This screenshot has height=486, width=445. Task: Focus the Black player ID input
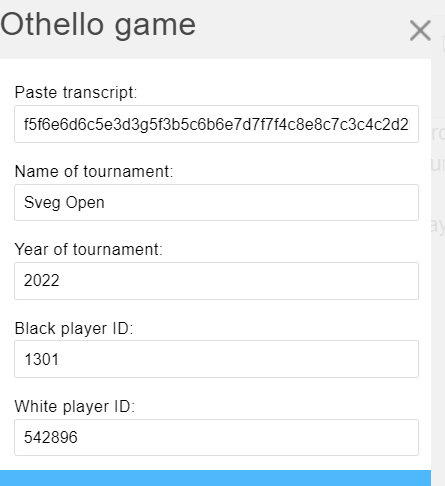[x=216, y=359]
